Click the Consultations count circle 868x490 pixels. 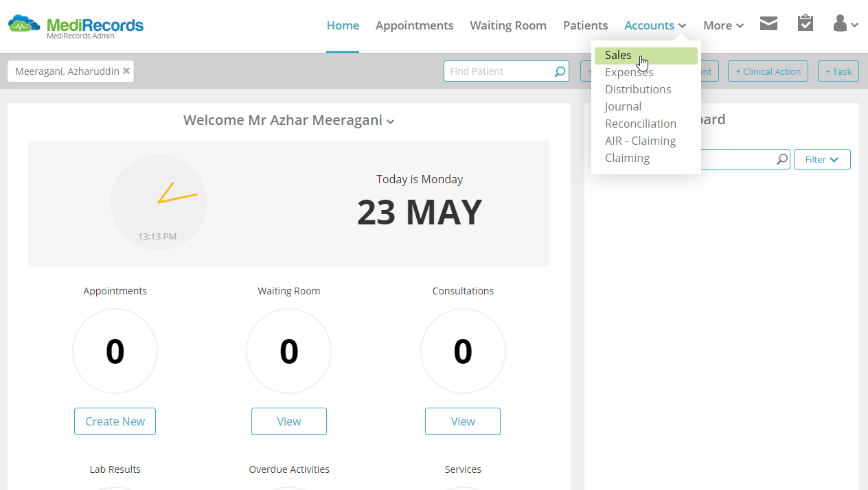(x=463, y=351)
